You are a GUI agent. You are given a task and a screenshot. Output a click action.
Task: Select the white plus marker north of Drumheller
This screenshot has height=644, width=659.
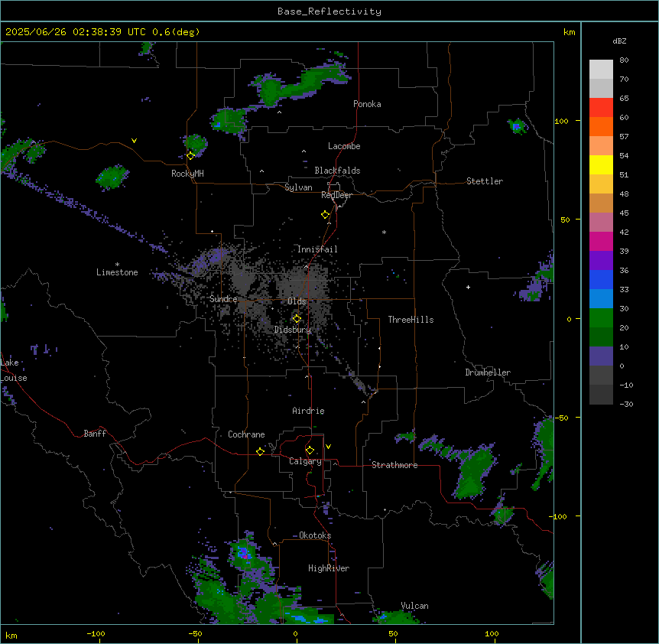[468, 287]
